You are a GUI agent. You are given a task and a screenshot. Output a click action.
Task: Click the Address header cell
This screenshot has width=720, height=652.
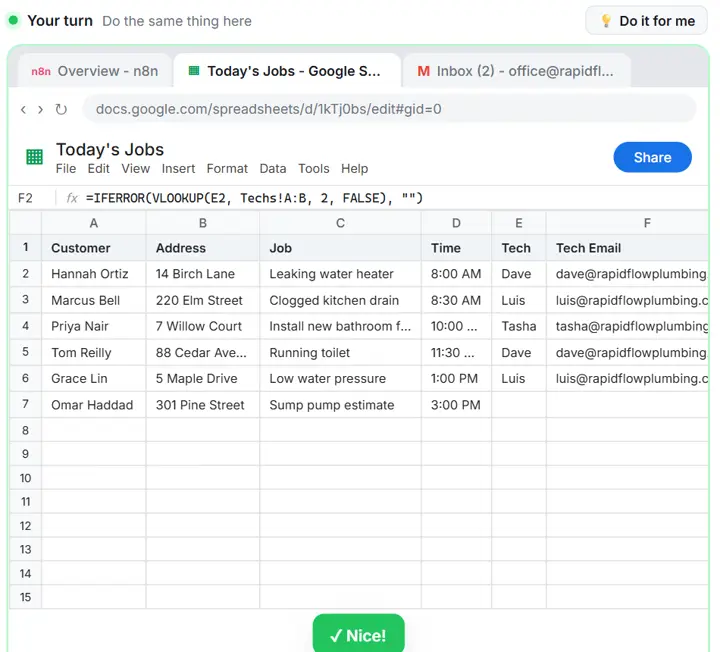[x=202, y=248]
